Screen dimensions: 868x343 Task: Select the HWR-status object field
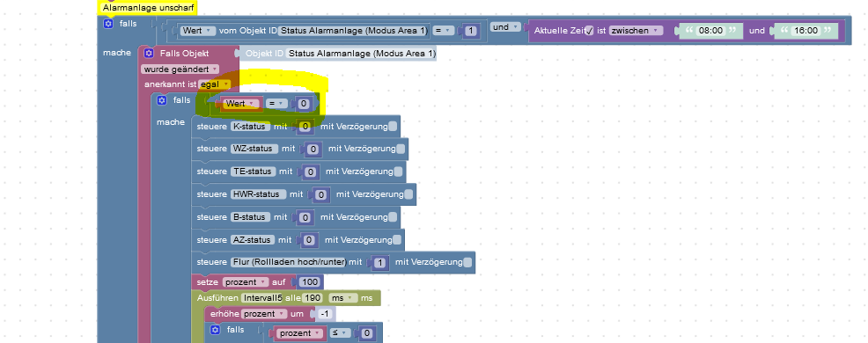click(259, 194)
